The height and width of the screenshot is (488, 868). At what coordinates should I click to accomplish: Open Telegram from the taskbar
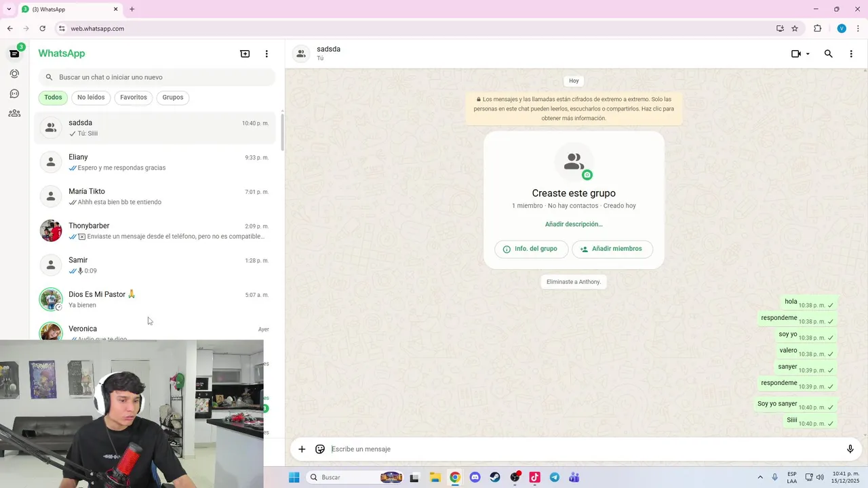click(555, 477)
